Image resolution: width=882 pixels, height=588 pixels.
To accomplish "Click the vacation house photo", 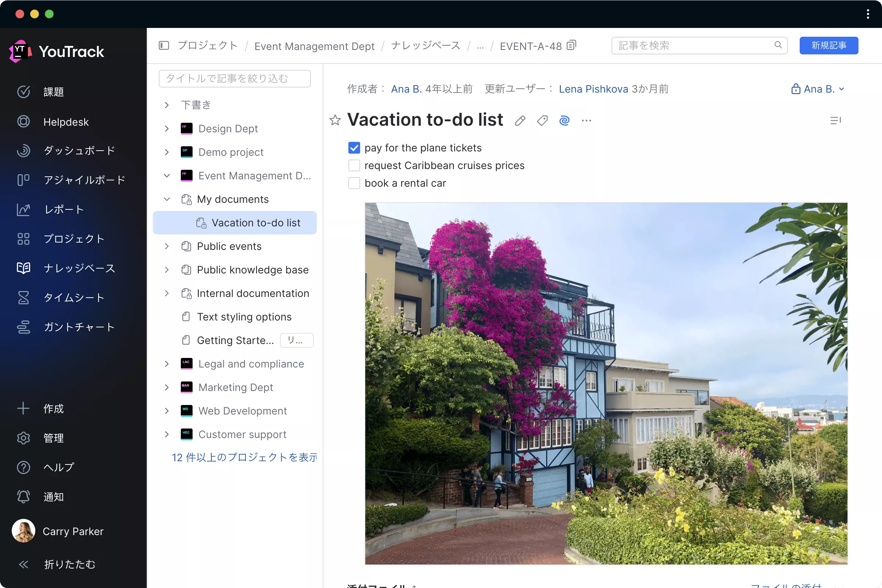I will (606, 383).
